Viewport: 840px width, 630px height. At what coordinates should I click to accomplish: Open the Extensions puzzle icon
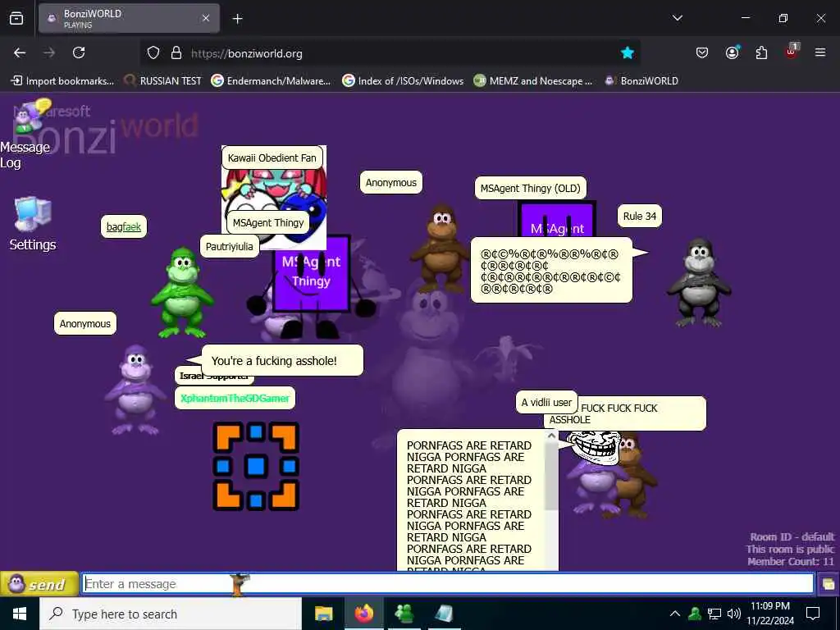click(x=761, y=52)
